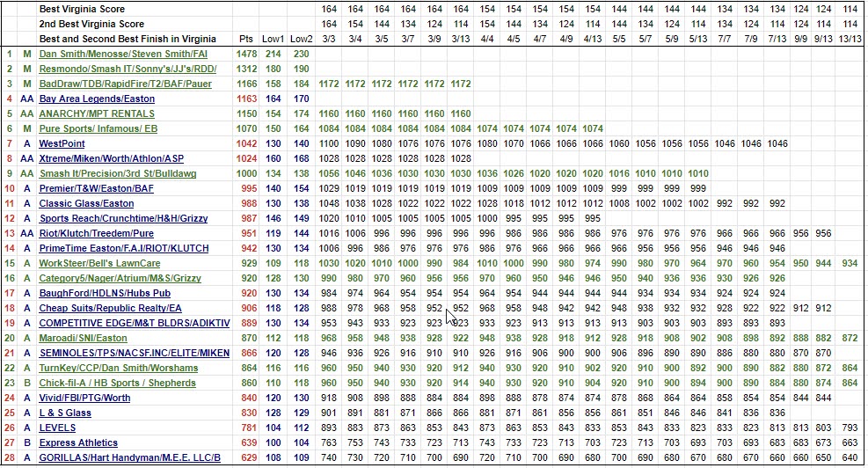Click Chick-fil-A / HB Sports / Shepherds link
Image resolution: width=868 pixels, height=468 pixels.
117,383
